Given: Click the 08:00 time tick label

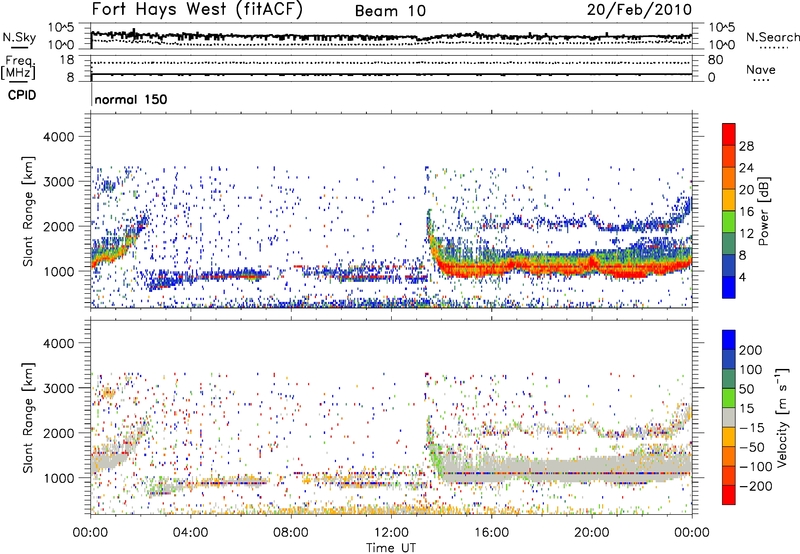Looking at the screenshot, I should pos(290,533).
